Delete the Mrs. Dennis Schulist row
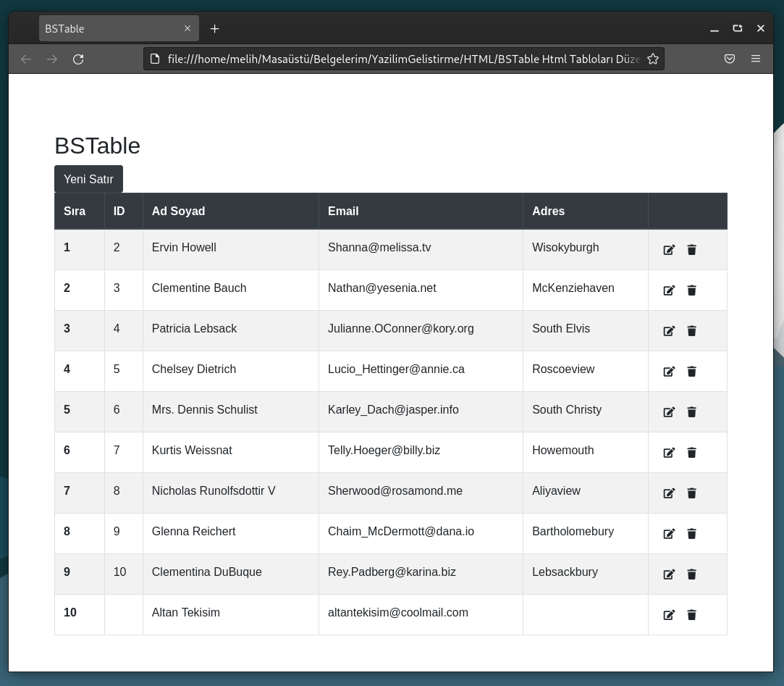The height and width of the screenshot is (686, 784). point(691,411)
